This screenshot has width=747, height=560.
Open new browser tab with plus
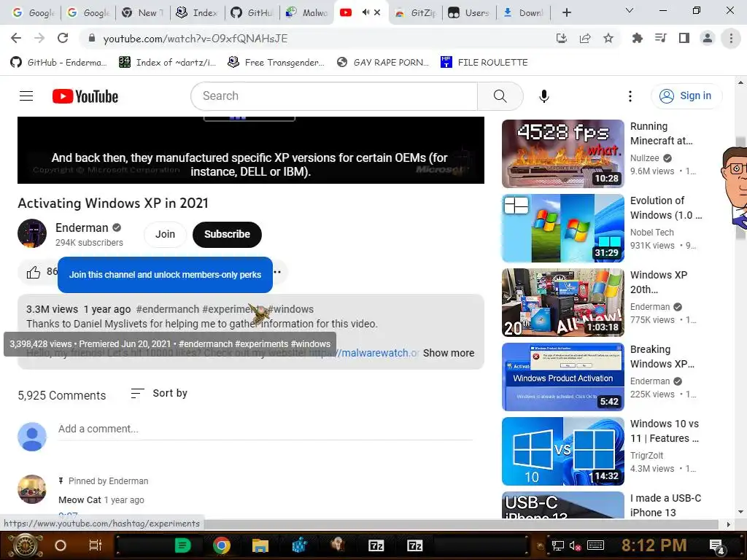tap(566, 12)
